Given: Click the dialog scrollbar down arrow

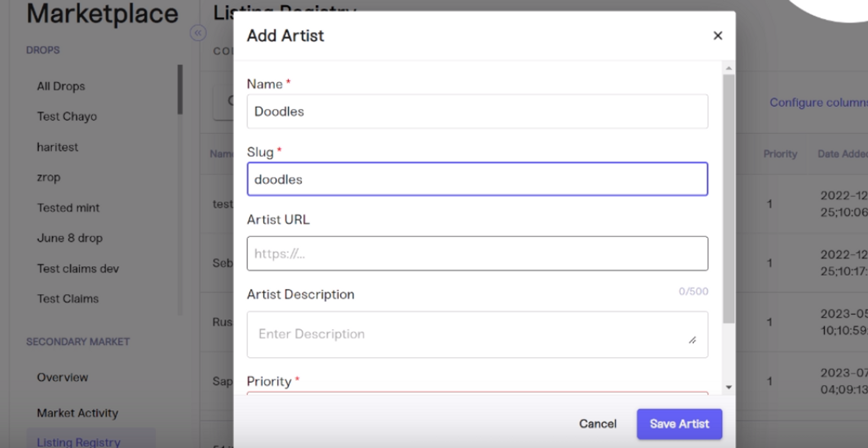Looking at the screenshot, I should [x=729, y=387].
